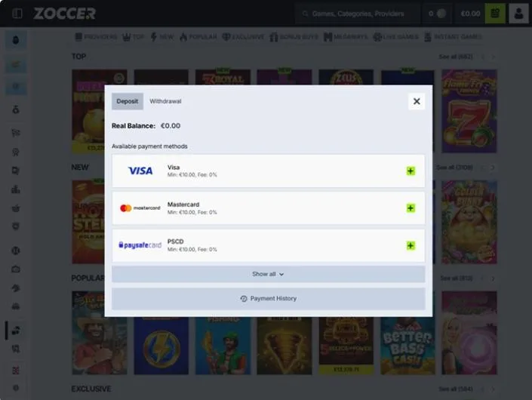Open the lightning coin game thumbnail
The image size is (532, 400).
click(161, 346)
